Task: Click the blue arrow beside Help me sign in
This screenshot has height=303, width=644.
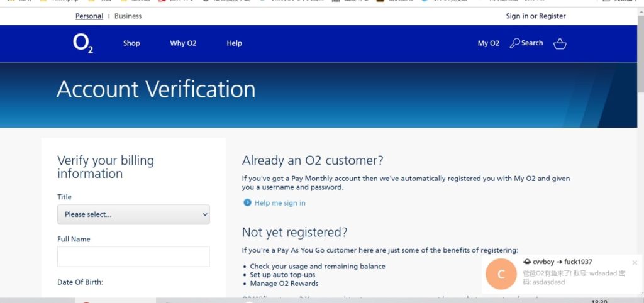Action: click(247, 202)
